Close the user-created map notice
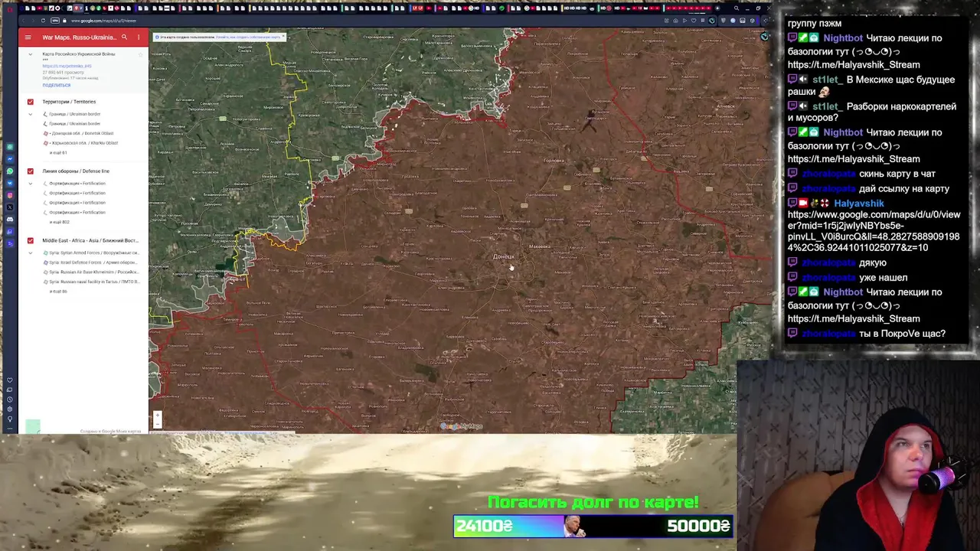This screenshot has height=551, width=980. pyautogui.click(x=283, y=37)
